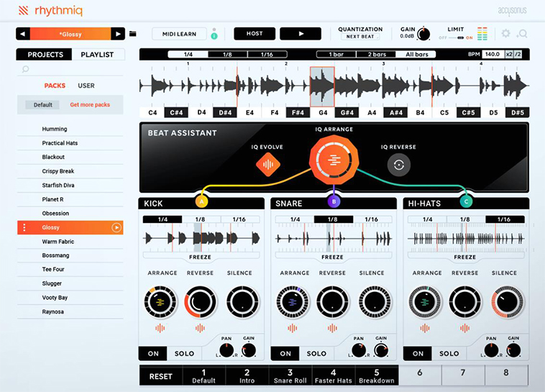Click the evolve icon under Snare Arrange

(293, 328)
